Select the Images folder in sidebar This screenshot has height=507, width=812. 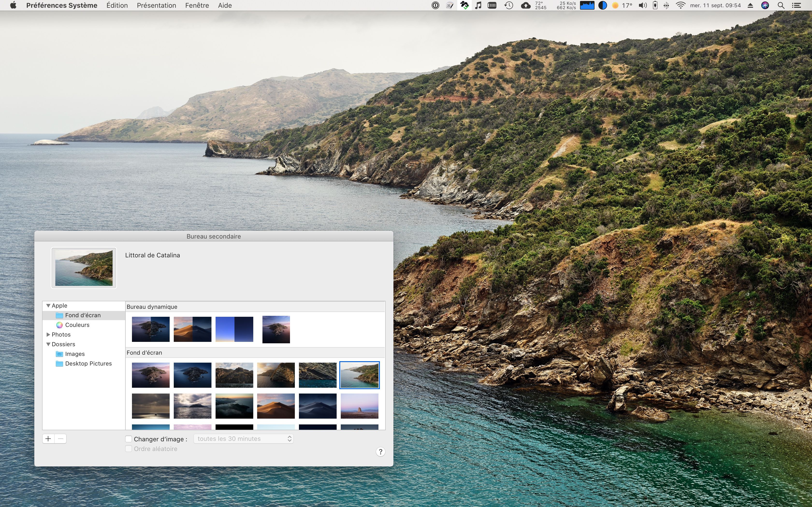[75, 354]
